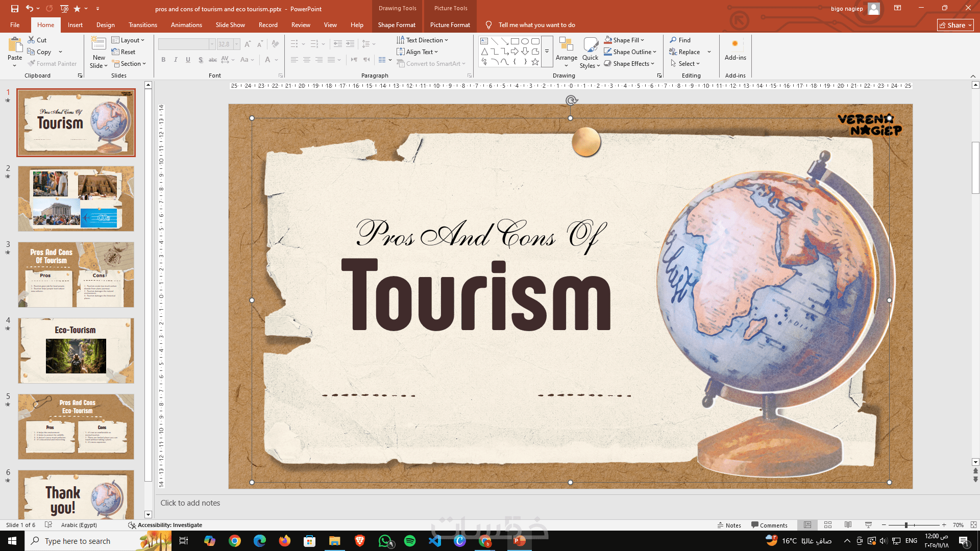
Task: Open the Layout dropdown
Action: coord(128,40)
